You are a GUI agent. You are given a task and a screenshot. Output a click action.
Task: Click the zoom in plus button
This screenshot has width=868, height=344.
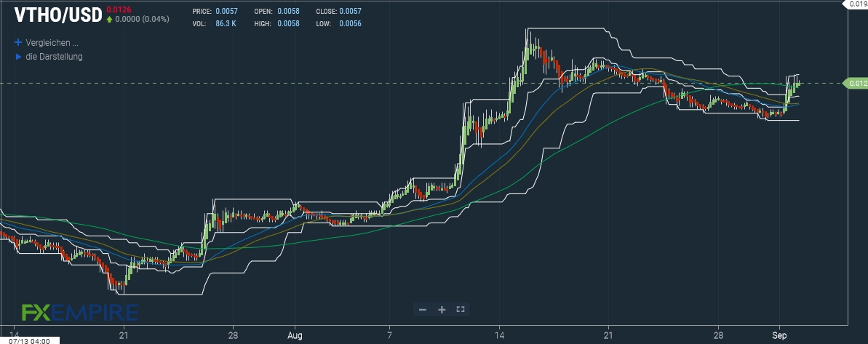[x=442, y=310]
